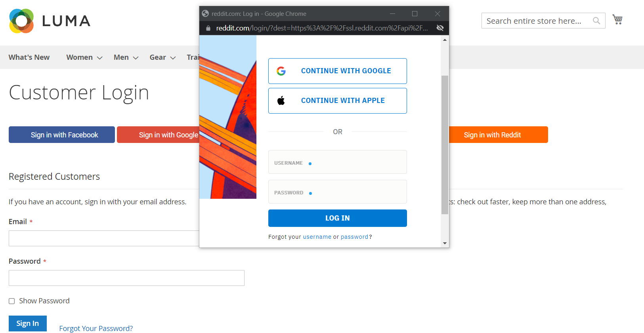Open the shopping cart icon
644x333 pixels.
(x=617, y=19)
